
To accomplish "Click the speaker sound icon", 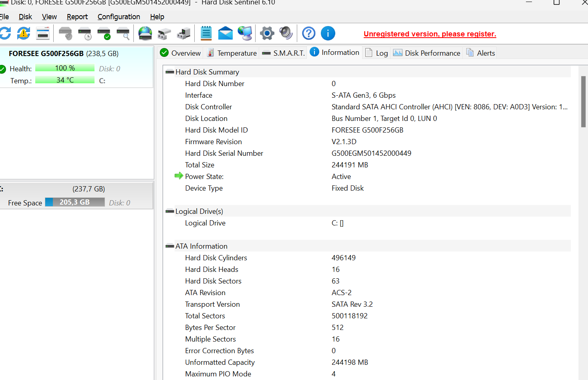I will click(x=286, y=33).
